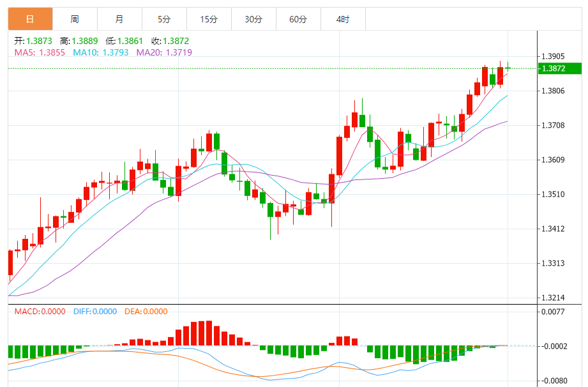Click the MA10: 1.3793 legend value

coord(100,52)
